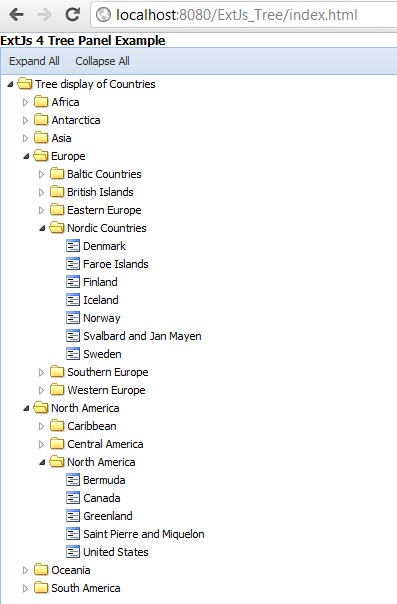Click the Africa folder icon

pyautogui.click(x=41, y=102)
